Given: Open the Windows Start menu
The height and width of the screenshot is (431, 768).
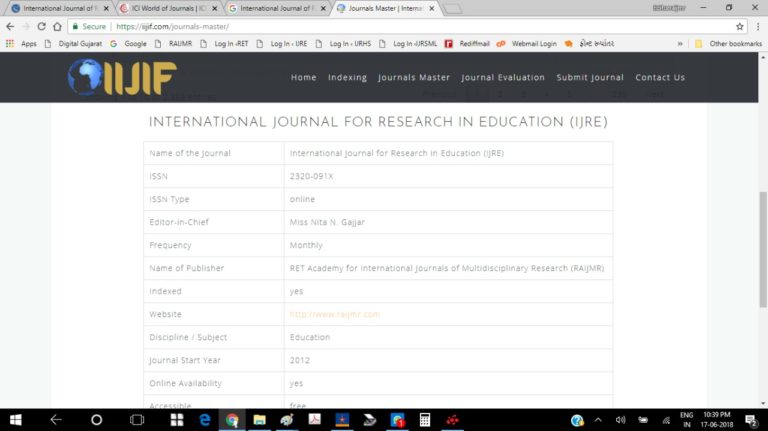Looking at the screenshot, I should point(15,420).
